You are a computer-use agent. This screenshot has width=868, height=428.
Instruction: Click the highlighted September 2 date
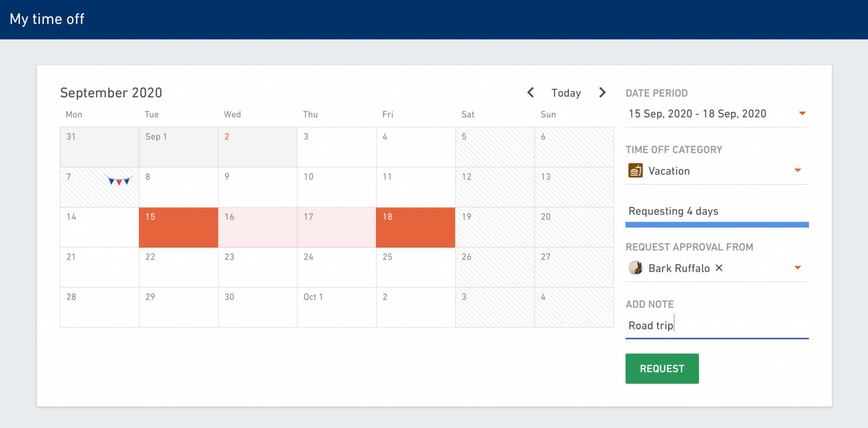[x=227, y=136]
